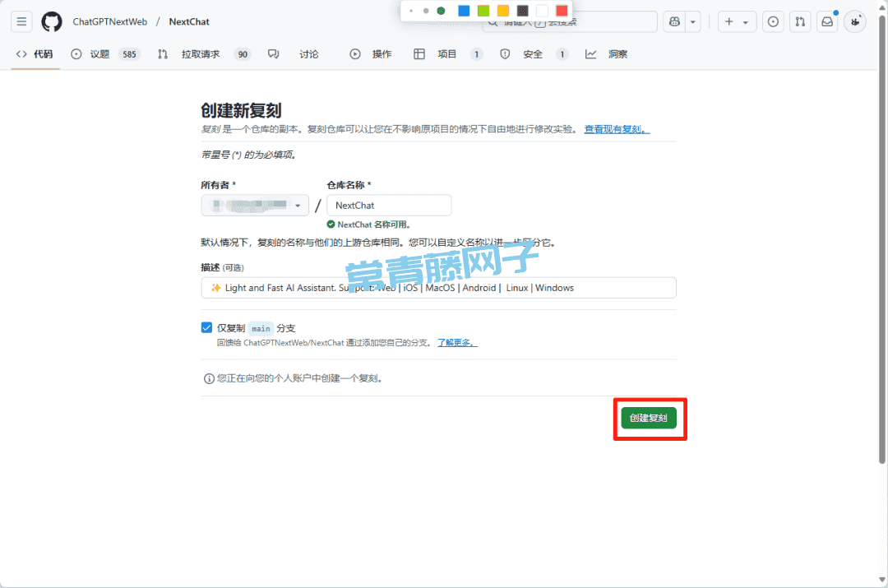Image resolution: width=888 pixels, height=588 pixels.
Task: Open the 项目 tab
Action: tap(448, 54)
